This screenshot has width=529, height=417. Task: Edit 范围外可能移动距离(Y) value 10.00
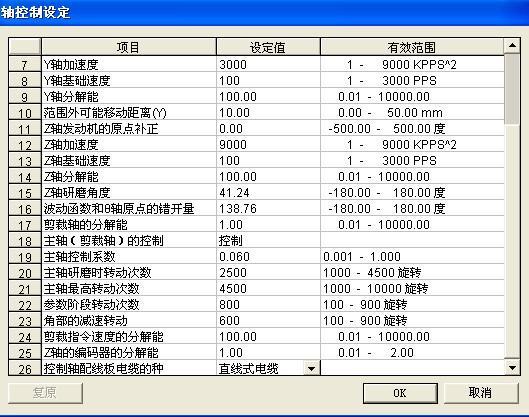tap(268, 113)
